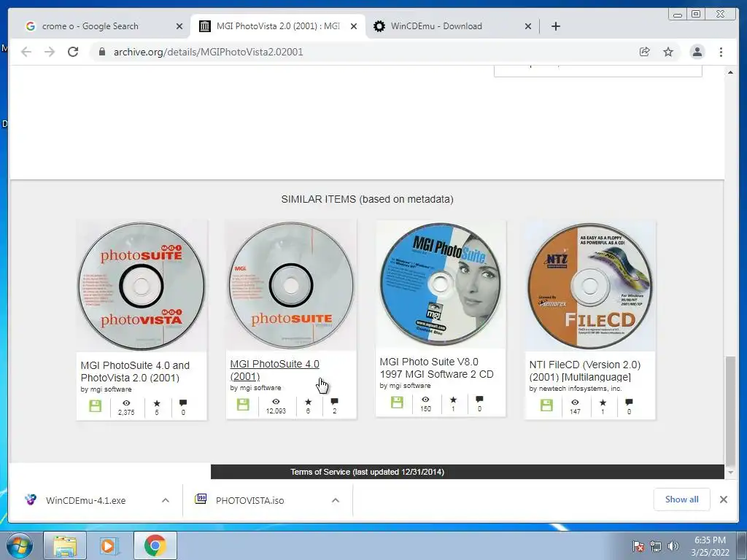Click views eye icon showing 2,375
Image resolution: width=747 pixels, height=560 pixels.
[x=126, y=403]
